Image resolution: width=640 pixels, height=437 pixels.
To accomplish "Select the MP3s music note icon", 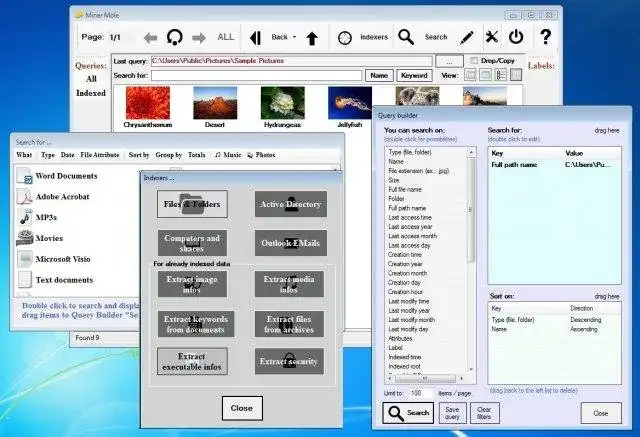I will pyautogui.click(x=25, y=217).
